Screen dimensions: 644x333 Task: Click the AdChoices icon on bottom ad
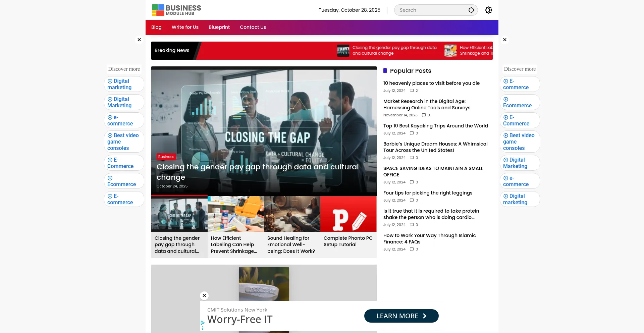point(203,323)
